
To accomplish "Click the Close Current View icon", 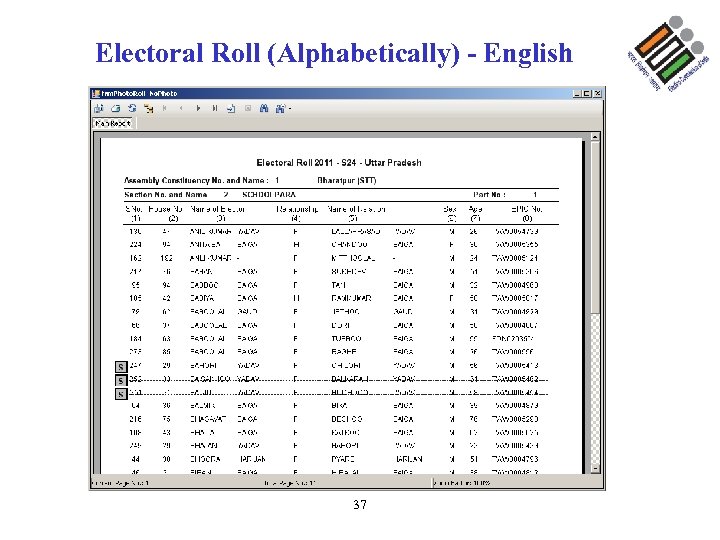I will (x=248, y=108).
